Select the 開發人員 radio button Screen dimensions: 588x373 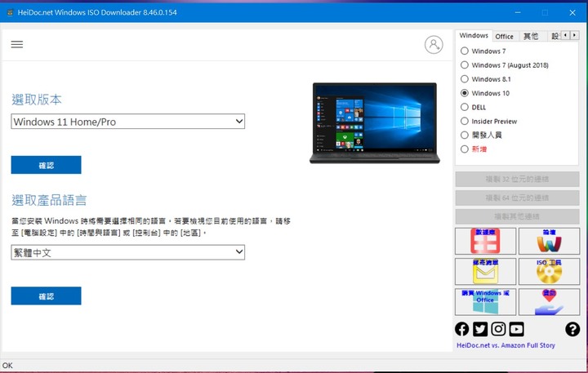tap(464, 135)
